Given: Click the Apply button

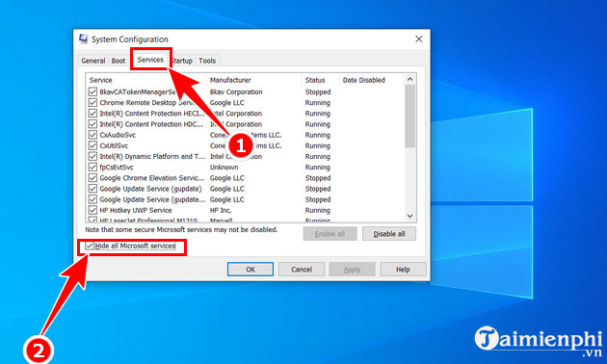Looking at the screenshot, I should coord(352,270).
